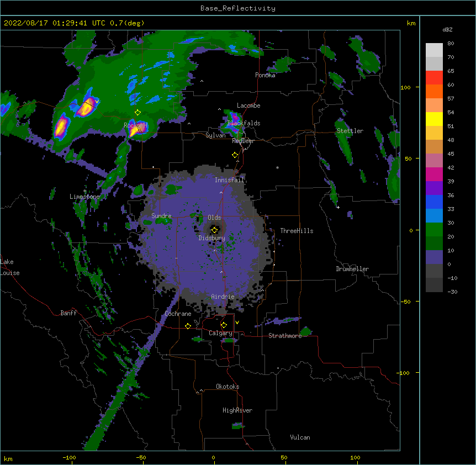Image resolution: width=476 pixels, height=465 pixels.
Task: Click the yellow diamond marker near Cochrane
Action: 188,326
